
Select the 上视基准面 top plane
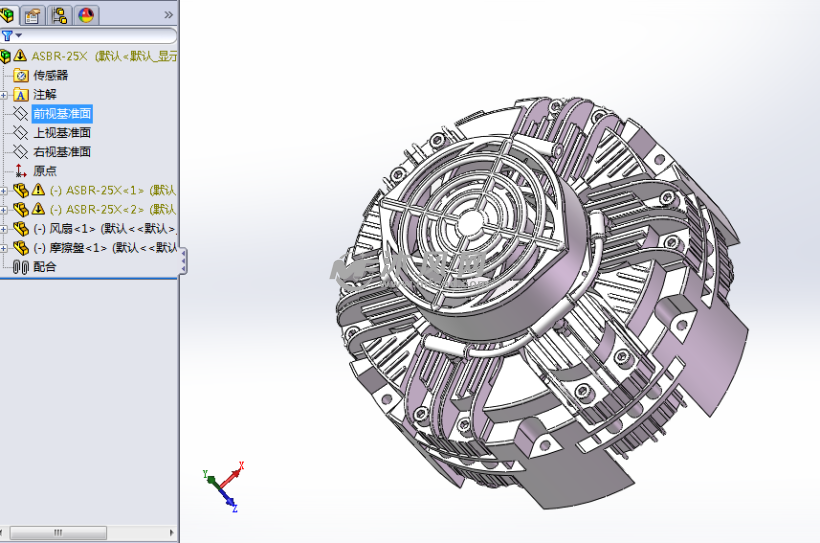61,133
